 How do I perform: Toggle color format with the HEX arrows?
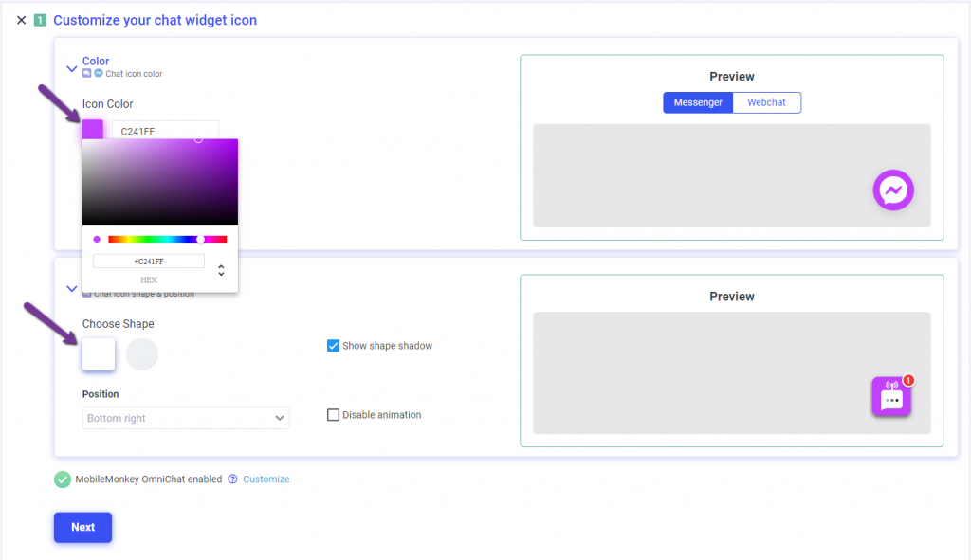click(221, 270)
